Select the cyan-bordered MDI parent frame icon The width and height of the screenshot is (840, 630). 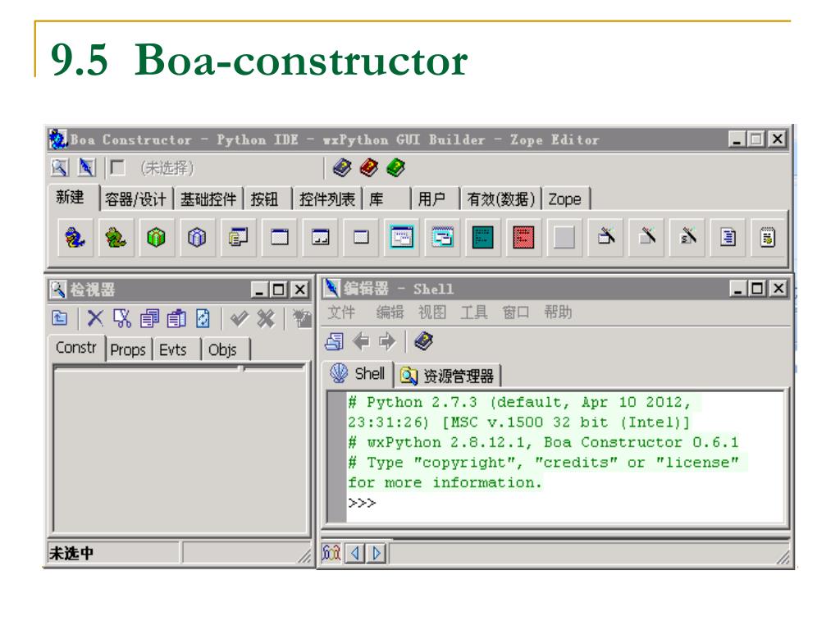402,237
